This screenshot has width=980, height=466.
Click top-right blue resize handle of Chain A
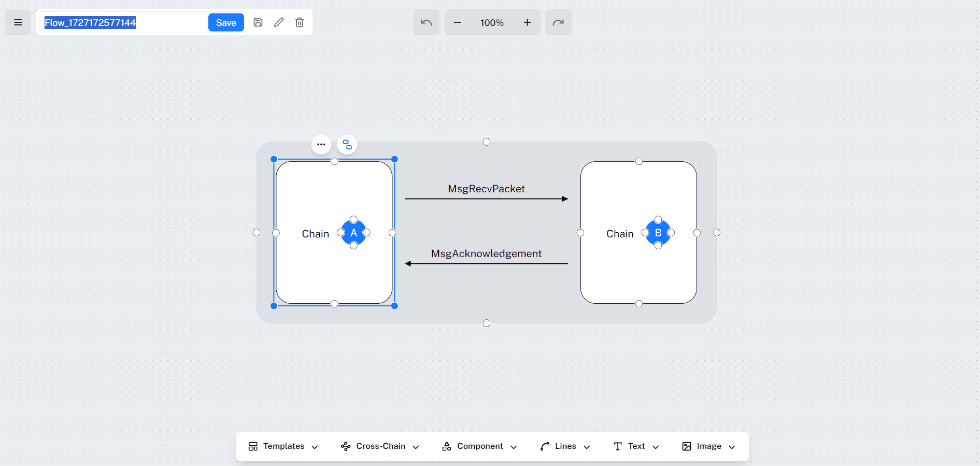tap(395, 159)
